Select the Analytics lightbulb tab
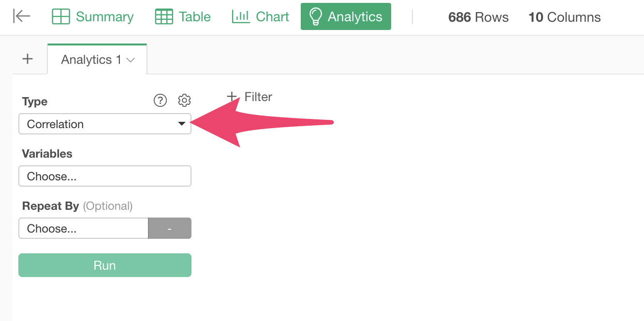The width and height of the screenshot is (644, 321). [x=346, y=16]
